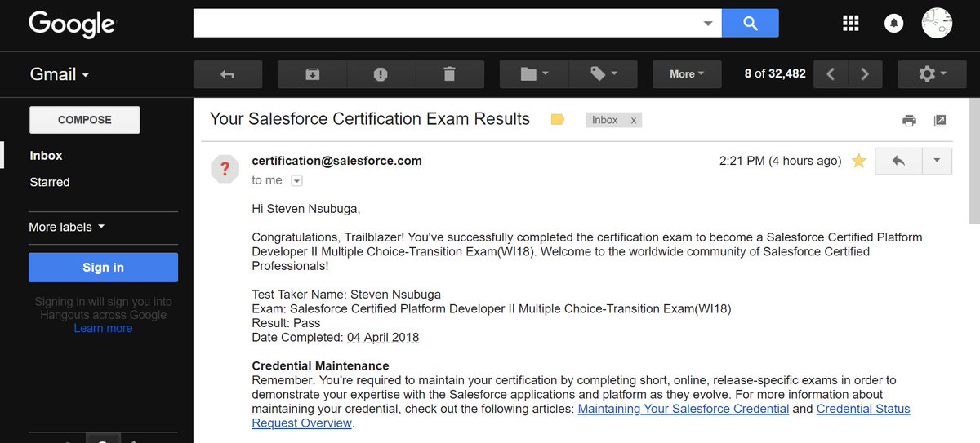Image resolution: width=980 pixels, height=443 pixels.
Task: Open the Labels tag menu
Action: 604,74
